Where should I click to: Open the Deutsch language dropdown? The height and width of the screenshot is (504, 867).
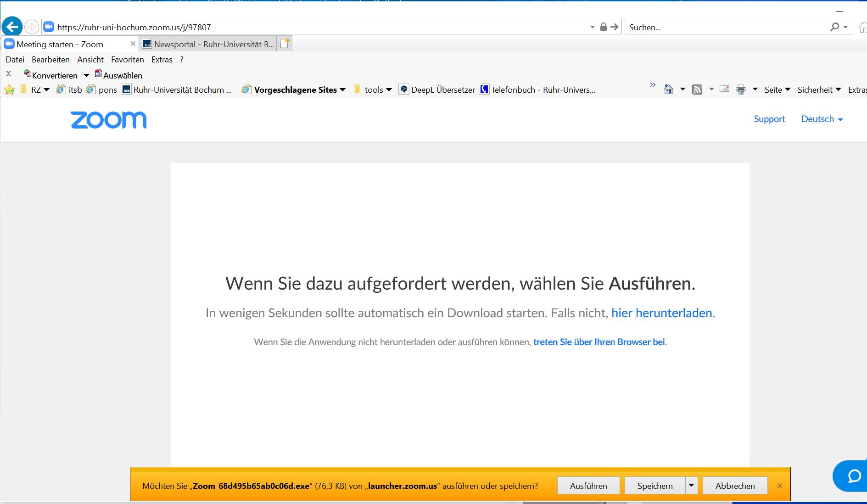pyautogui.click(x=822, y=119)
